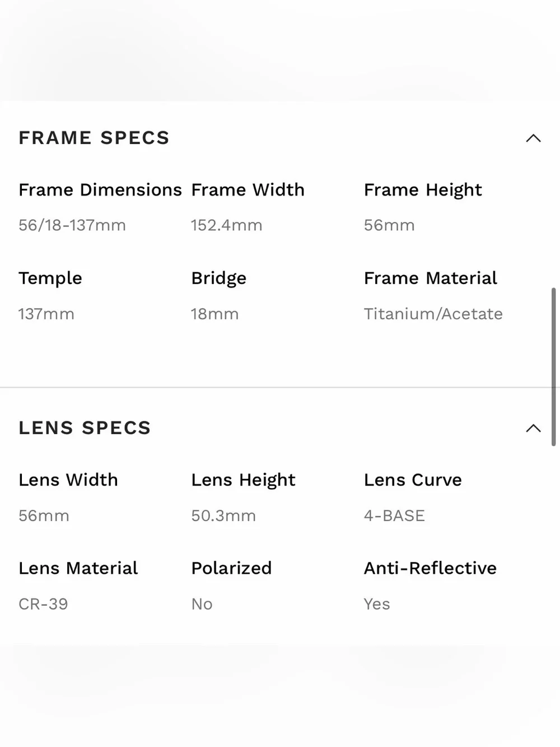Select the Frame Dimensions label
Screen dimensions: 560x747
coord(100,190)
